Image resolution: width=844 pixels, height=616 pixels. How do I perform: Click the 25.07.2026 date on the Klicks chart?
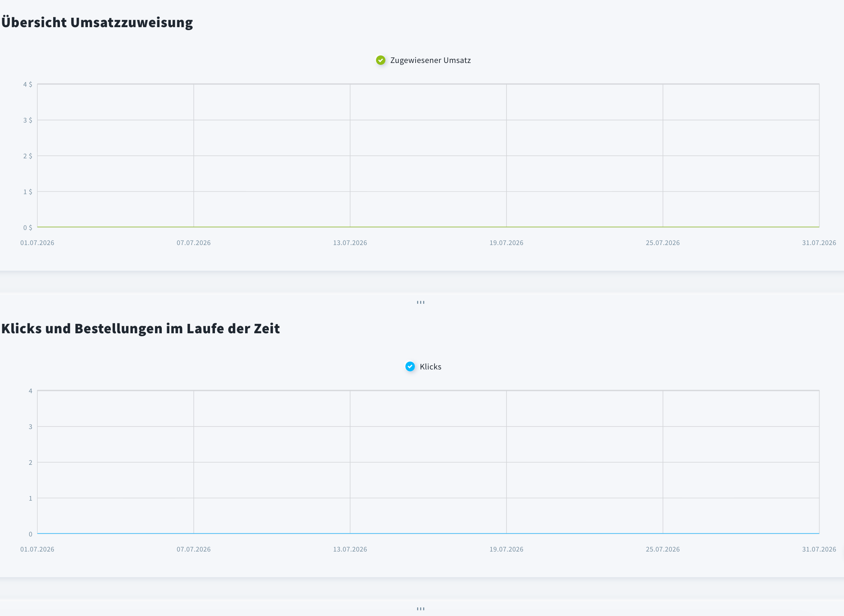tap(663, 549)
